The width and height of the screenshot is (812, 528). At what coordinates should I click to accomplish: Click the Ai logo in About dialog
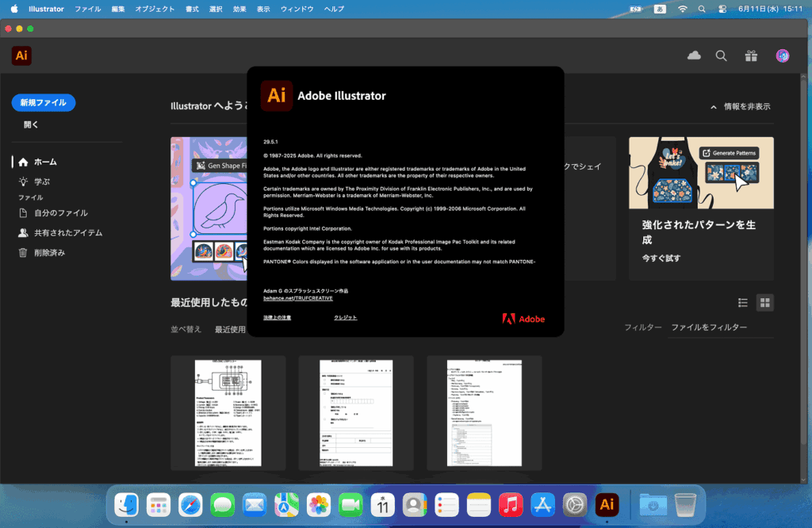(277, 95)
